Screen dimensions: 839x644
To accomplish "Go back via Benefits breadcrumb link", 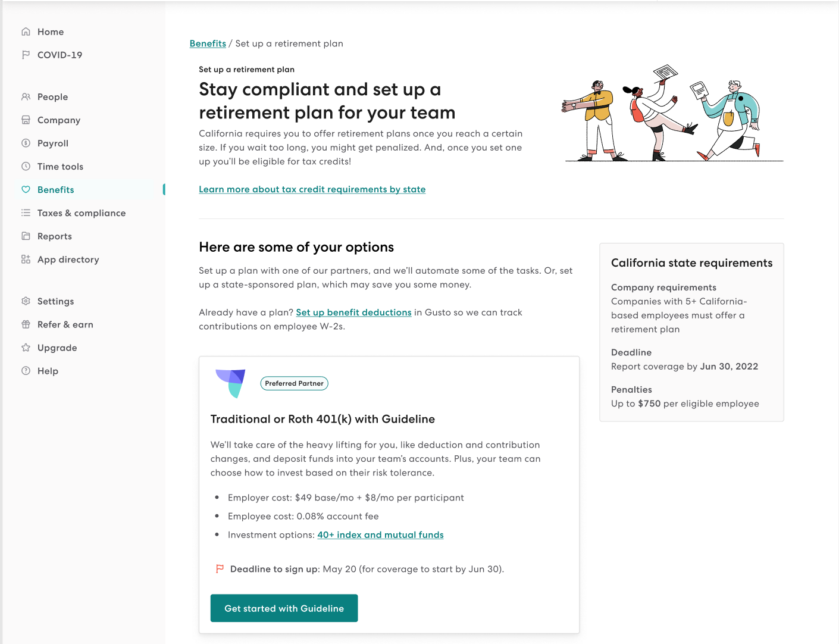I will [208, 43].
